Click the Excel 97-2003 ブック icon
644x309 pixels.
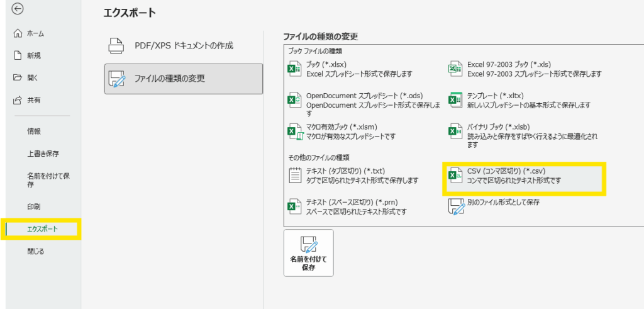coord(455,69)
